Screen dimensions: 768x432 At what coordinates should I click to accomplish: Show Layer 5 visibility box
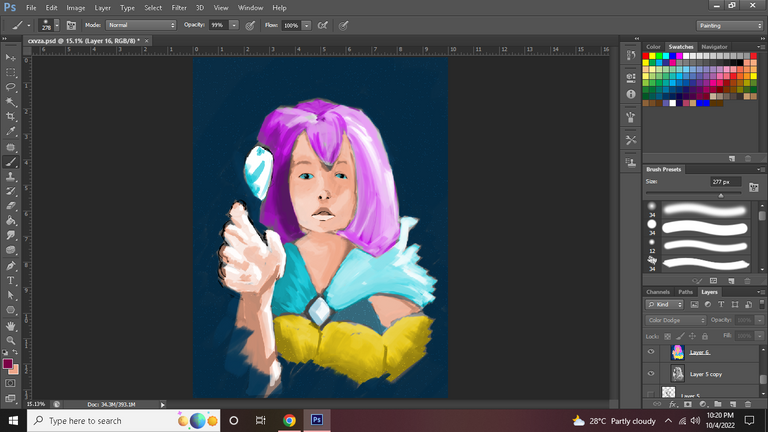point(650,393)
